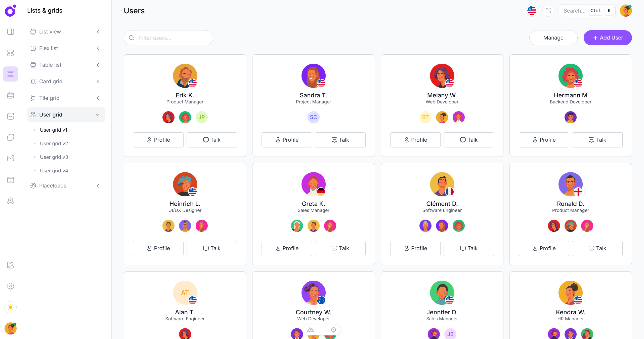Screen dimensions: 644x339
Task: Open the map pin sidebar icon
Action: tap(11, 201)
